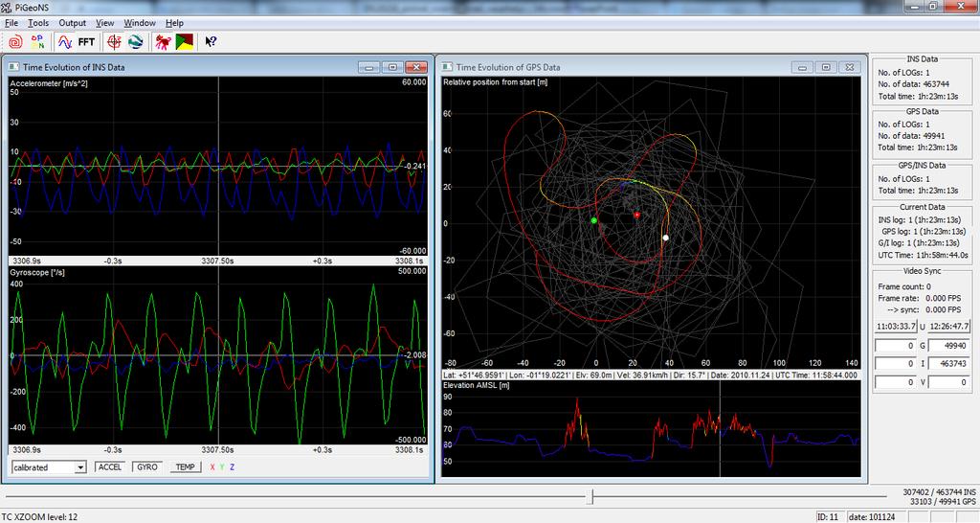Open the File menu
The width and height of the screenshot is (980, 523).
(11, 23)
